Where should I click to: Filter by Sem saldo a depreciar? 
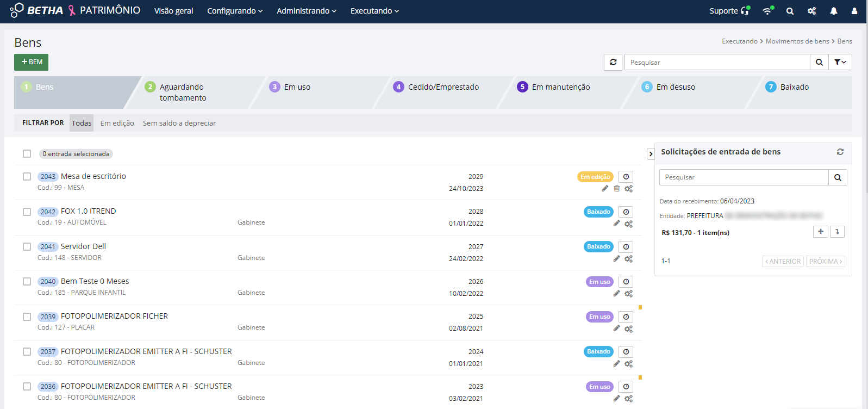(x=179, y=123)
